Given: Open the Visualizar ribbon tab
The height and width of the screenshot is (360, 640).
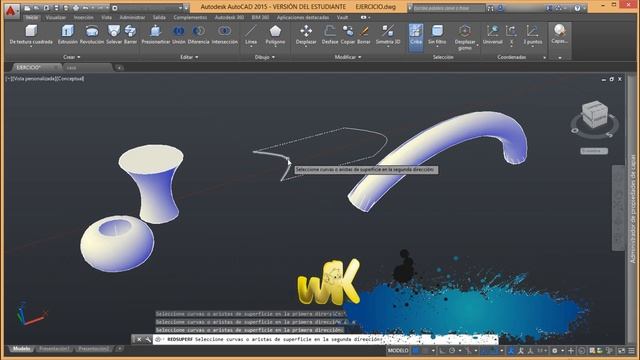Looking at the screenshot, I should pyautogui.click(x=56, y=18).
